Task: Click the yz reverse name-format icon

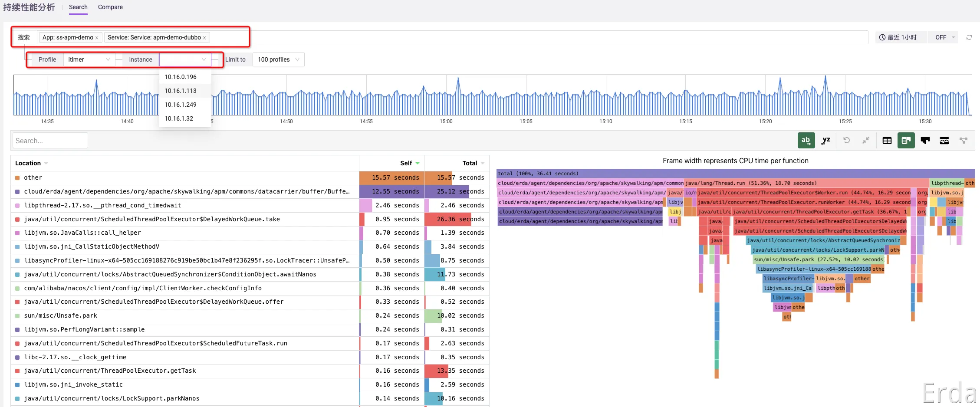Action: [825, 141]
